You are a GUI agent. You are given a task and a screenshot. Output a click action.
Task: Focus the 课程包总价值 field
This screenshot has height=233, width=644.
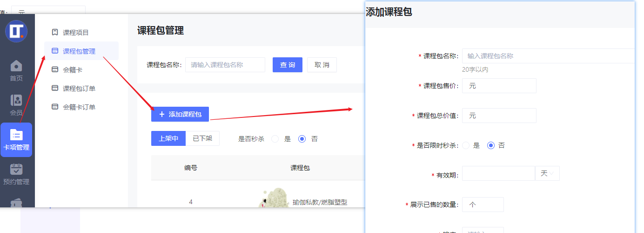(x=499, y=116)
